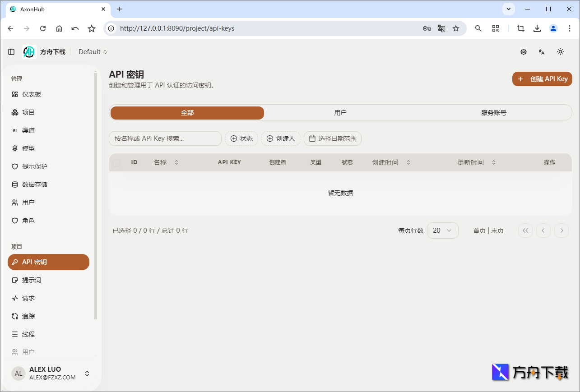Expand the 每页行数 rows-per-page selector
The height and width of the screenshot is (392, 580).
tap(442, 231)
